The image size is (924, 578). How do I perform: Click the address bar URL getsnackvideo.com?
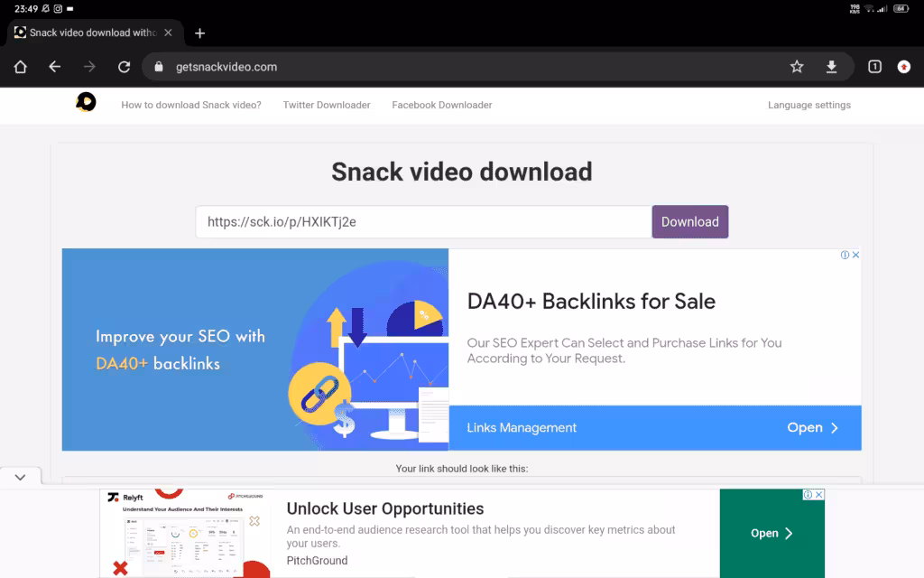coord(226,67)
